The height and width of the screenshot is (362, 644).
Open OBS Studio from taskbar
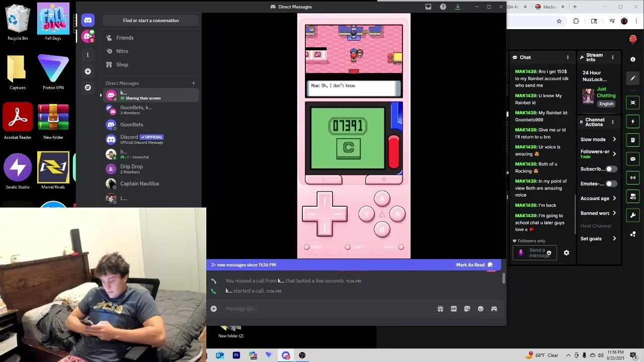302,355
